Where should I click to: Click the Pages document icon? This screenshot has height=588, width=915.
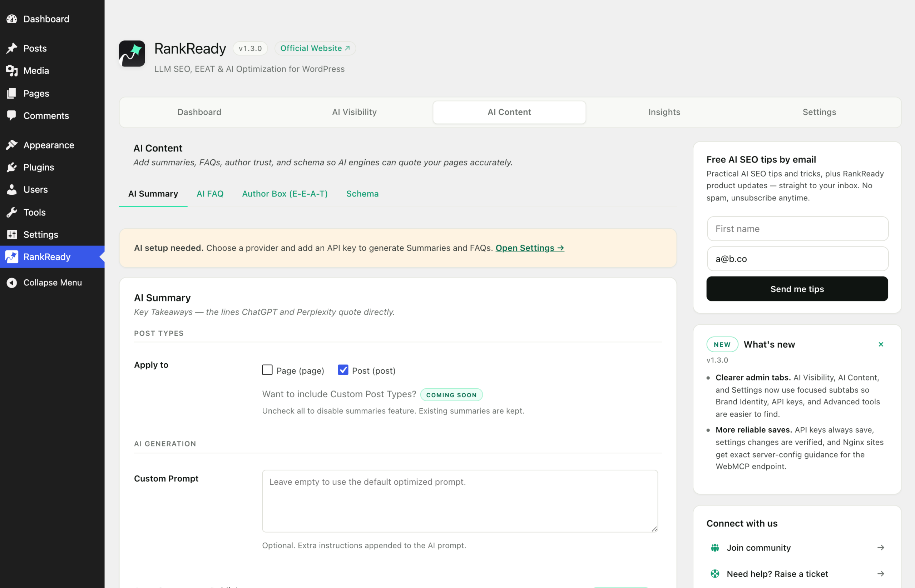pos(12,93)
